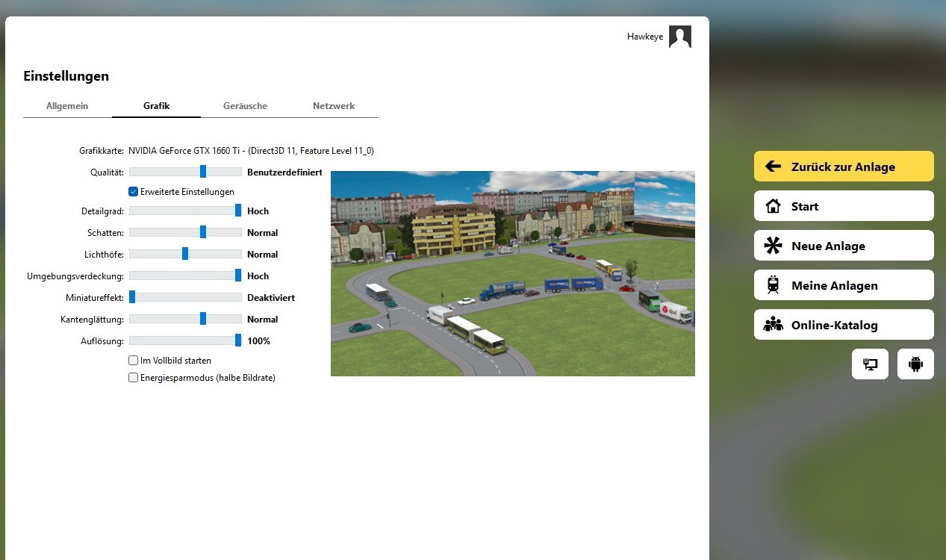The width and height of the screenshot is (946, 560).
Task: Open the Online-Katalog via the people icon
Action: 774,324
